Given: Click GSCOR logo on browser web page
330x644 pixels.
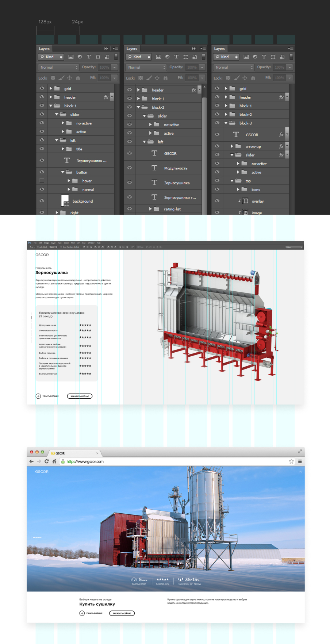Looking at the screenshot, I should coord(42,472).
